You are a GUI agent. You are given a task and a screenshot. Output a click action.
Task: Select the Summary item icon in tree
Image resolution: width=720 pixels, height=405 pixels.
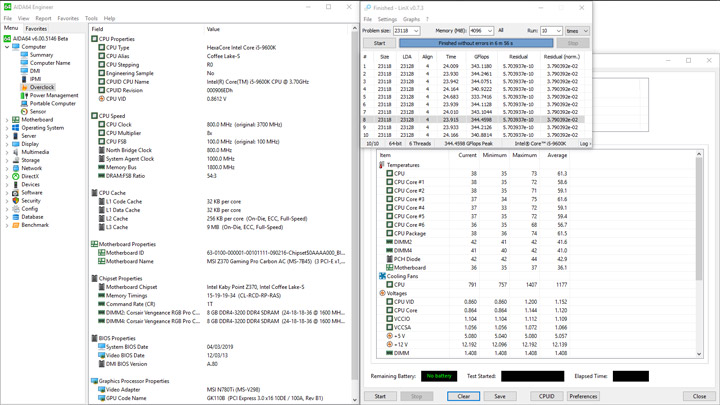point(24,55)
